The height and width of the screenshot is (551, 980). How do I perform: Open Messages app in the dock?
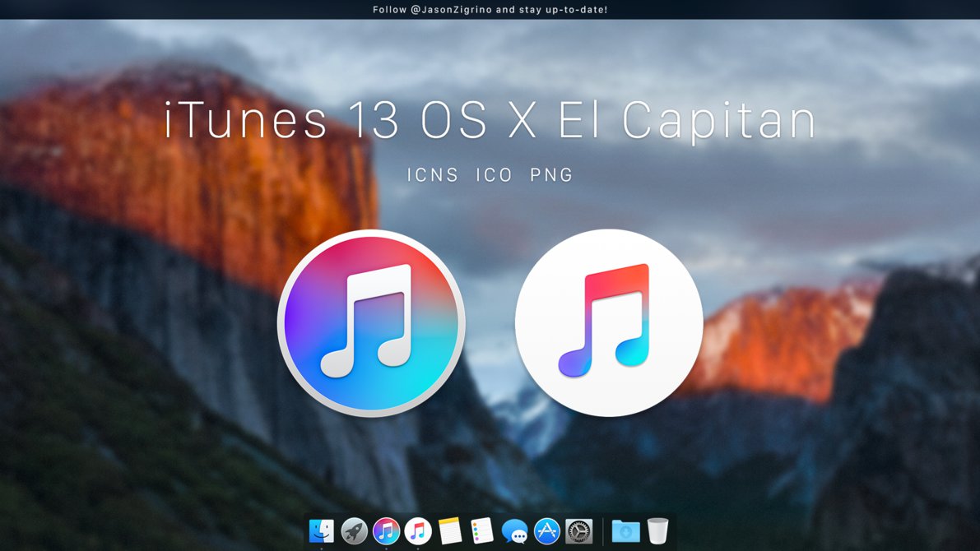514,532
